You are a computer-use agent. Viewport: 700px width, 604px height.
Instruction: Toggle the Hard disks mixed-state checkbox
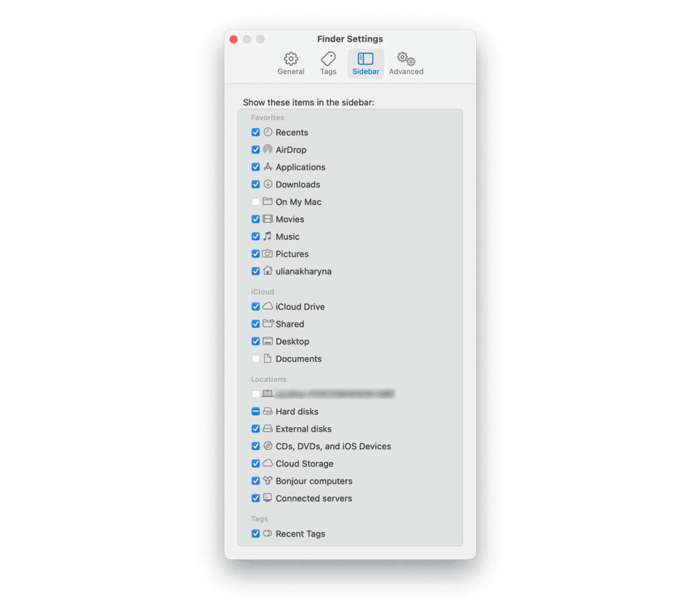pyautogui.click(x=256, y=411)
